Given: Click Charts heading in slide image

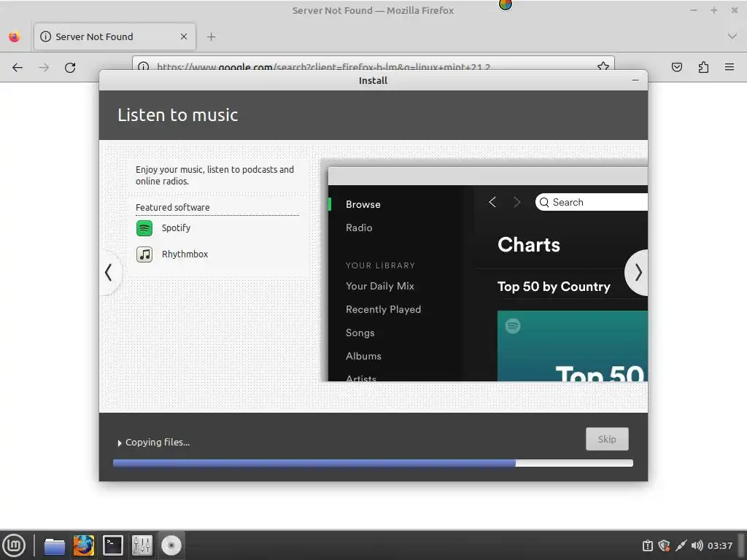Looking at the screenshot, I should coord(528,245).
